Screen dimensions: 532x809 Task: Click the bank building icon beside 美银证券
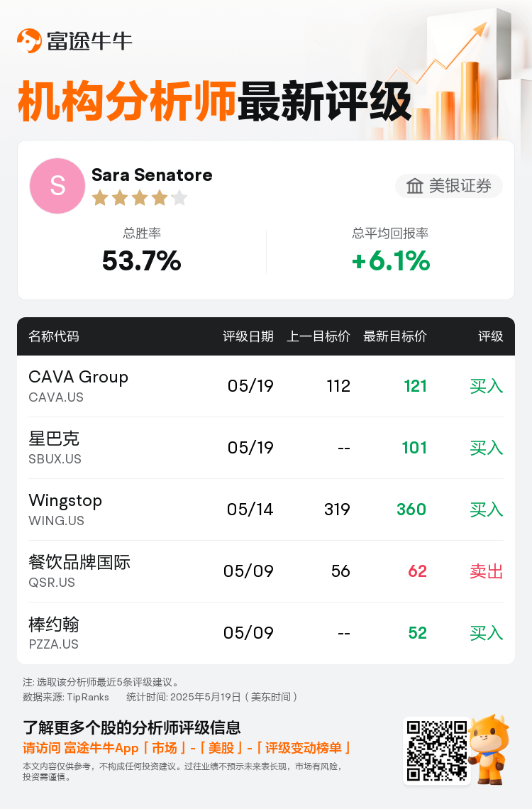click(414, 186)
